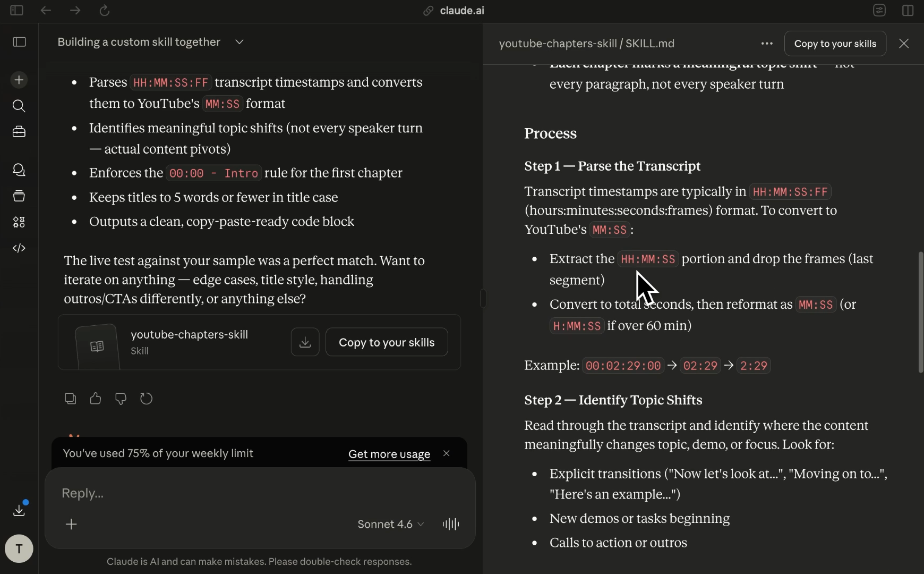Open downloads icon with blue dot
Viewport: 924px width, 574px height.
[x=19, y=510]
